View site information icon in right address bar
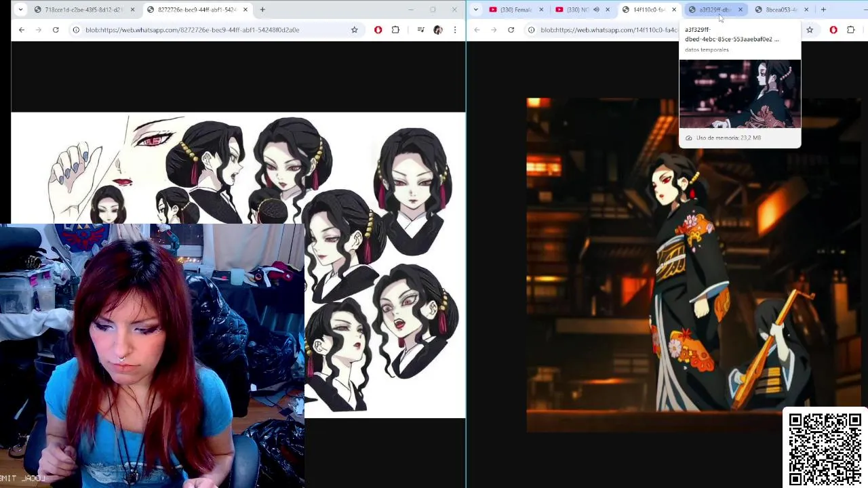 (531, 30)
